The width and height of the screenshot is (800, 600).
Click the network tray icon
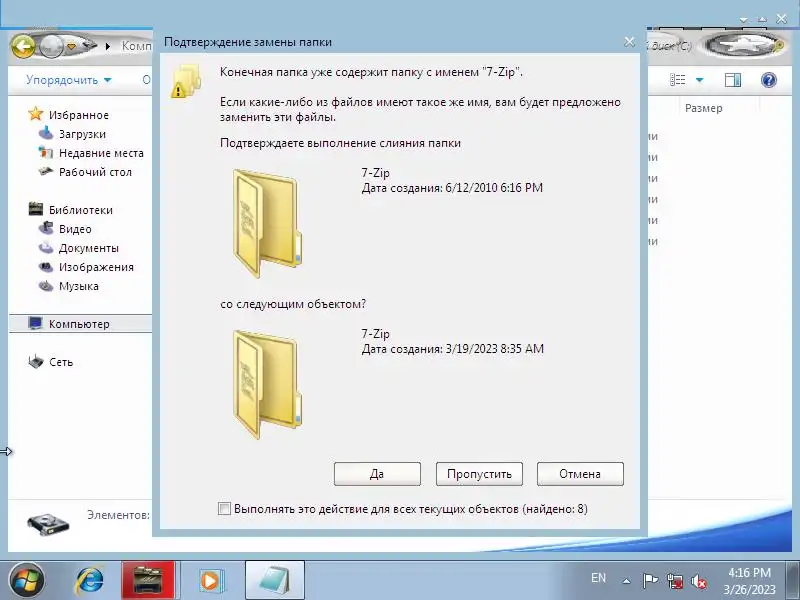coord(675,581)
